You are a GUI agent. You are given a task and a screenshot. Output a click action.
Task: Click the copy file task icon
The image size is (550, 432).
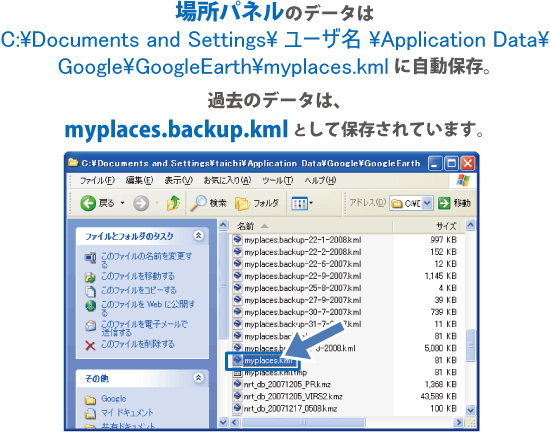point(90,291)
